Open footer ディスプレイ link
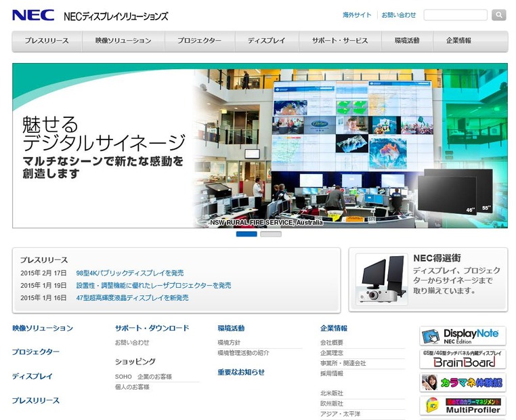516x420 pixels. tap(33, 376)
